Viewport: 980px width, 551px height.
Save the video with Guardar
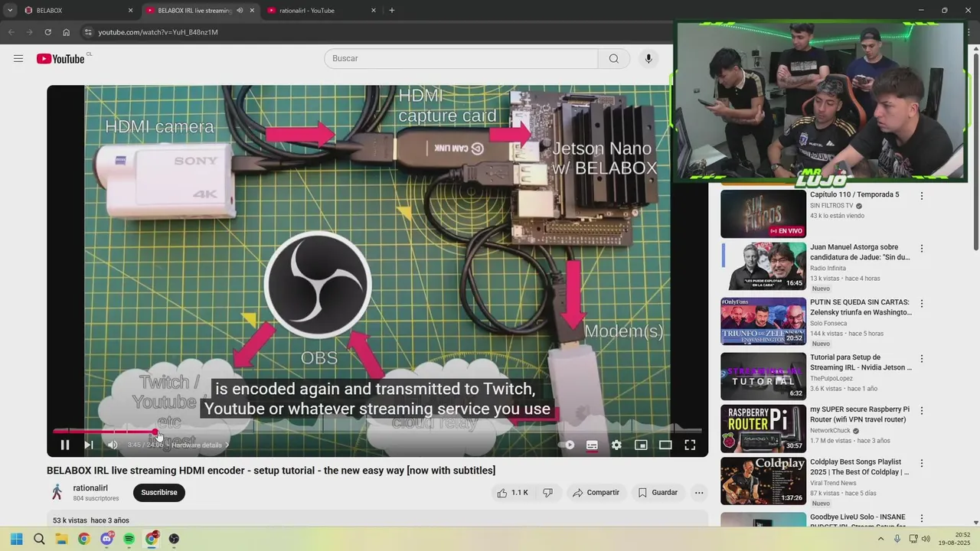click(658, 493)
